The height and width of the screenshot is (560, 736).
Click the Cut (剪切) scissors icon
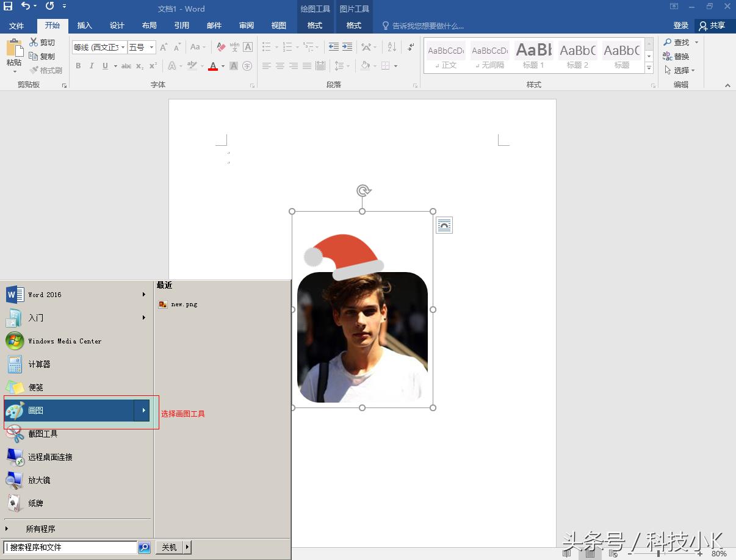[34, 42]
